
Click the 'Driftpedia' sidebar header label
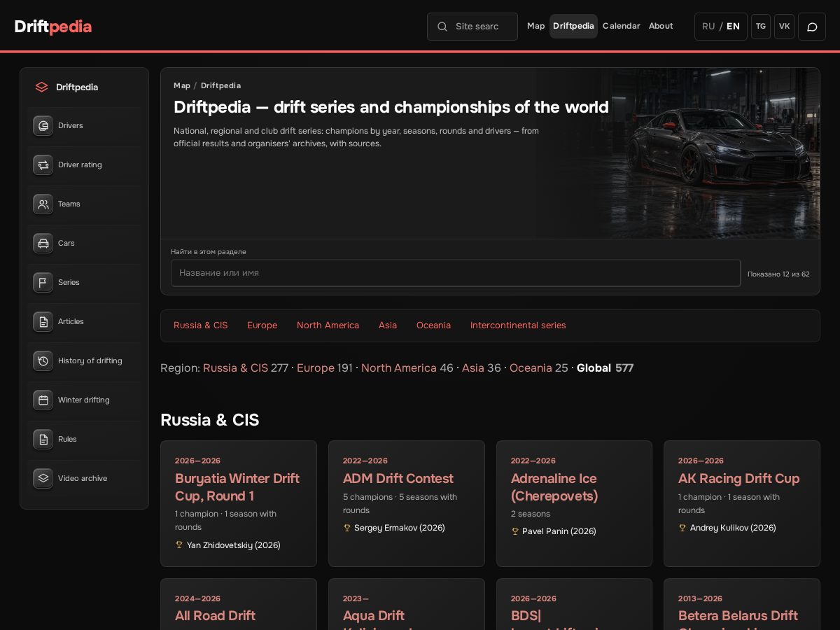click(x=77, y=87)
